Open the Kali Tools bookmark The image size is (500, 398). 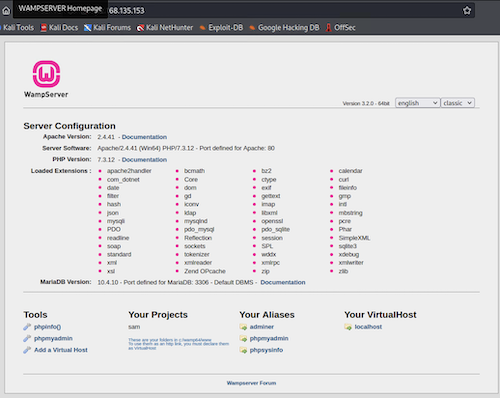pyautogui.click(x=17, y=28)
